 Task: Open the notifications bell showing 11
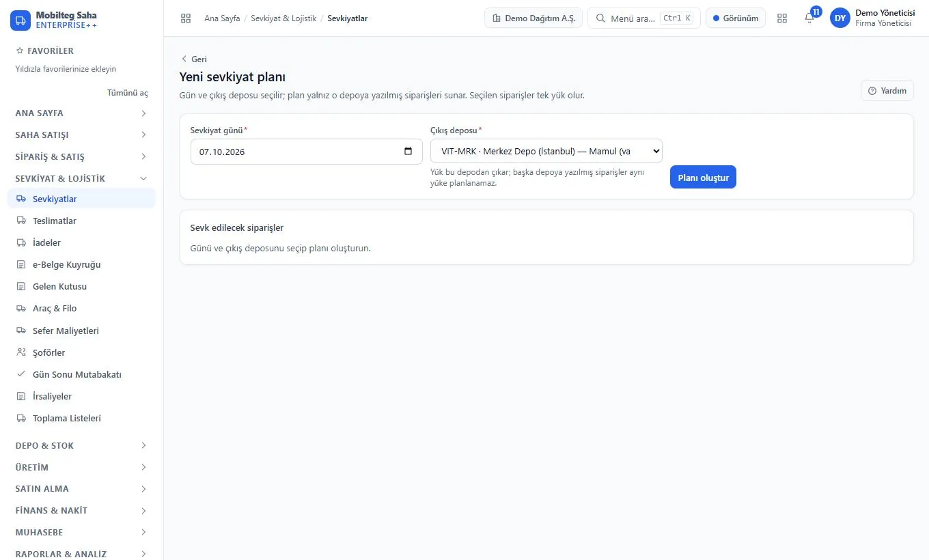click(809, 18)
